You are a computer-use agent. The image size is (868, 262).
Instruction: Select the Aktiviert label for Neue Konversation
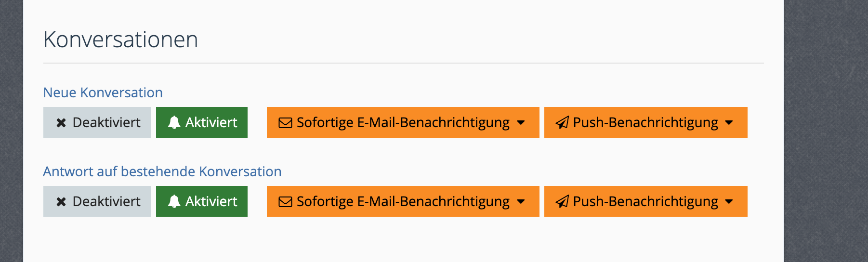coord(211,122)
